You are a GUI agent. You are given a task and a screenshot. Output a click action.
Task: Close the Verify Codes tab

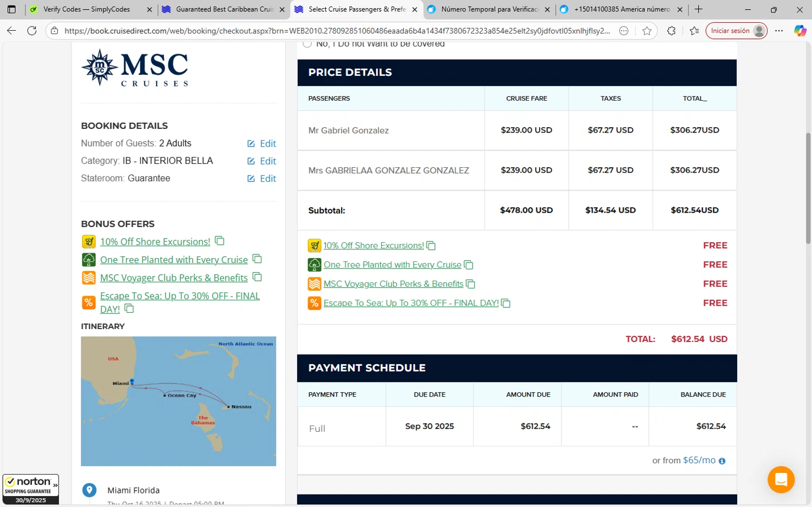149,9
